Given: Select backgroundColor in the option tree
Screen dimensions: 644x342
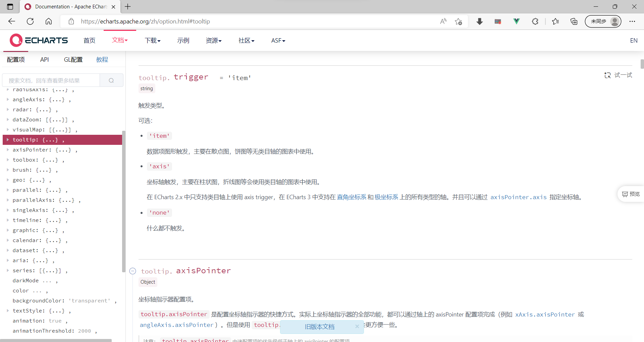Looking at the screenshot, I should [x=39, y=301].
